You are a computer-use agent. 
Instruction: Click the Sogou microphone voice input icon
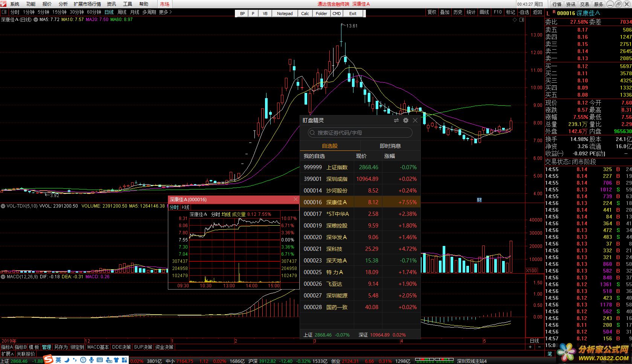[x=91, y=360]
